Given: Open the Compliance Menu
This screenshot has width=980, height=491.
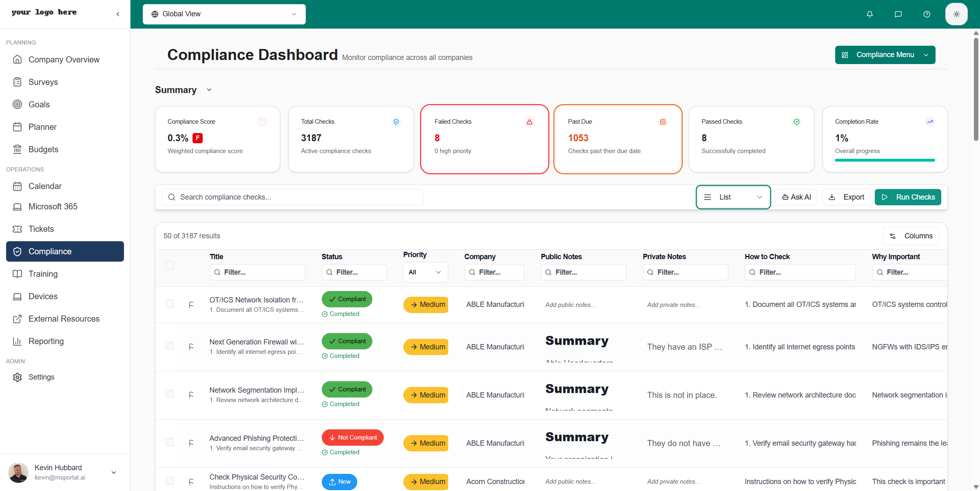Looking at the screenshot, I should point(885,55).
